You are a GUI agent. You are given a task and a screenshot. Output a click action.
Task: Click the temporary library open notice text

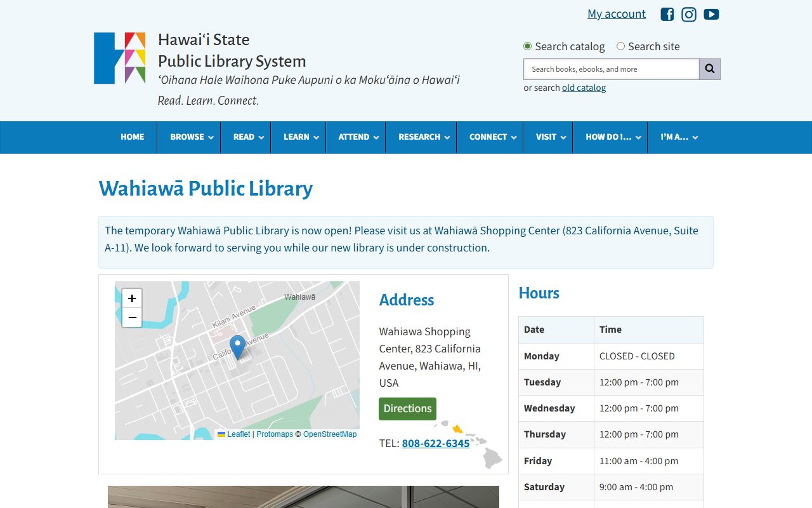point(402,239)
